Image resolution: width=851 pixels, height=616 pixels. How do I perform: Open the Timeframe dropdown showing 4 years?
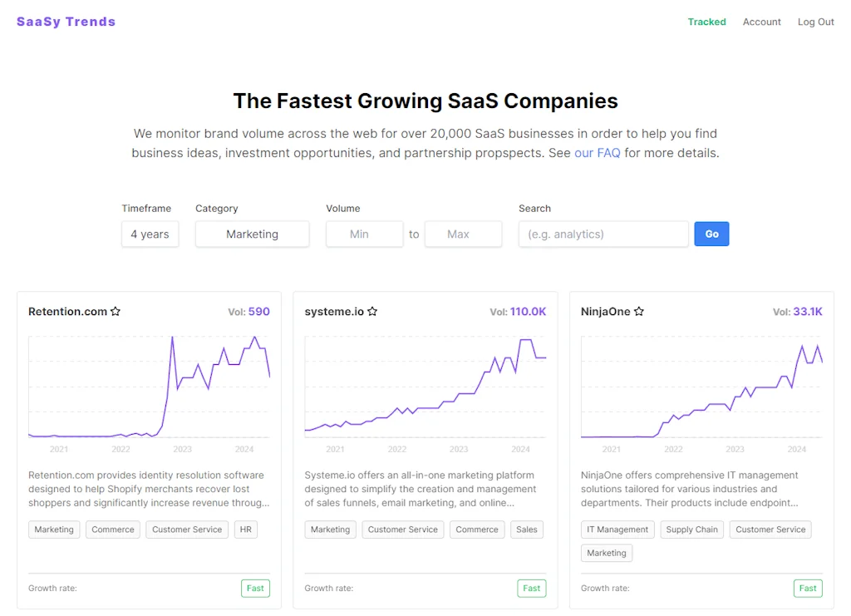tap(150, 234)
